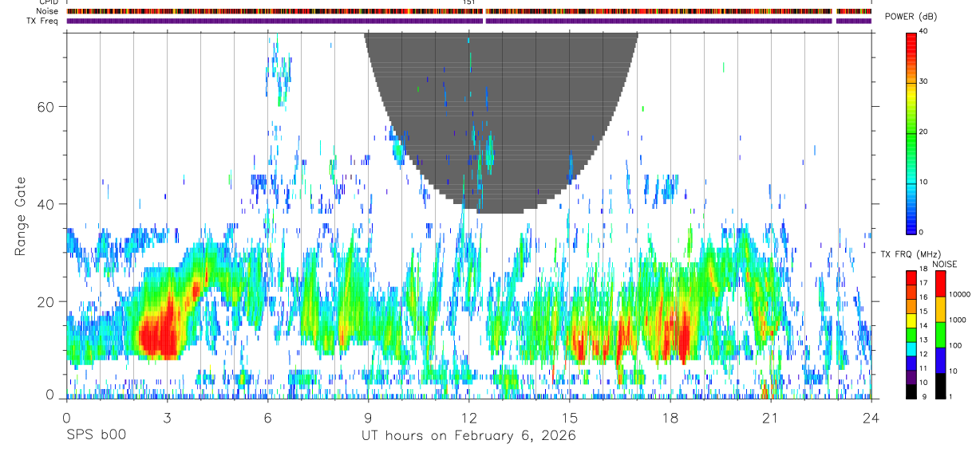Click the CPID value "151"
This screenshot has height=452, width=980.
coord(469,2)
